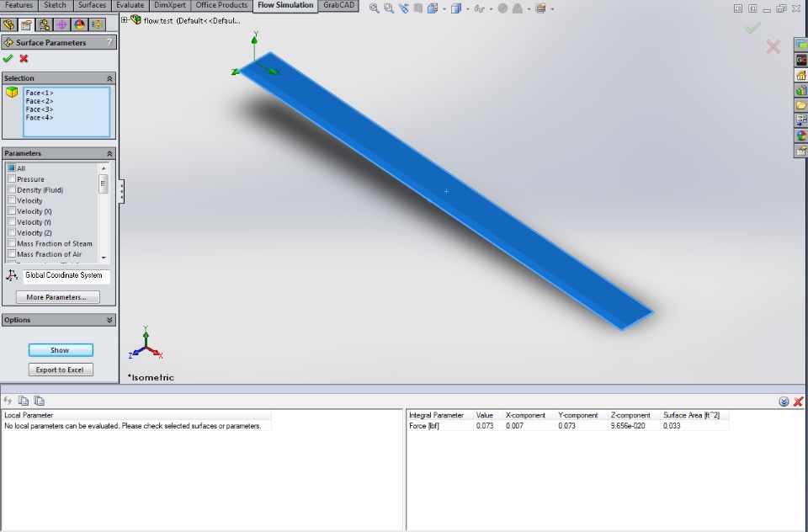Switch to the PropertyManager tab icon
Image resolution: width=808 pixels, height=532 pixels.
pos(26,24)
